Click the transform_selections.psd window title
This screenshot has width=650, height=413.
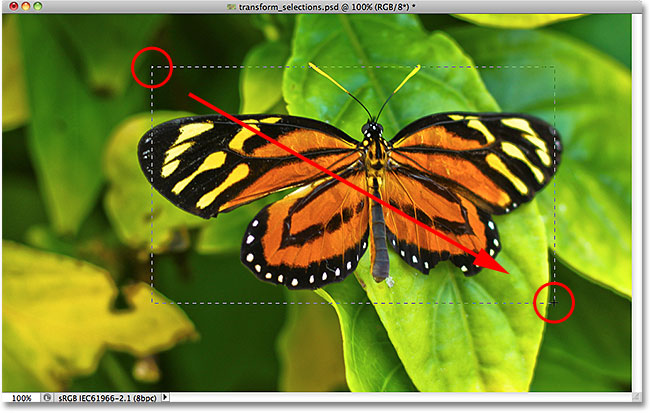(327, 7)
